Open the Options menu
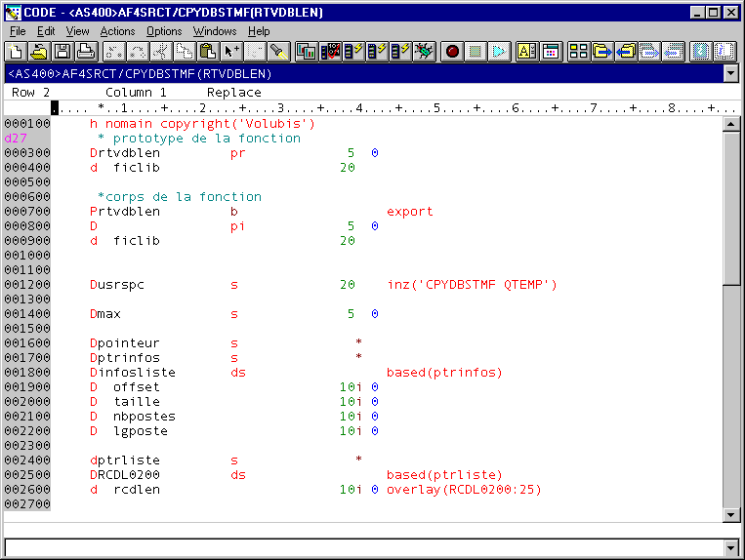 pyautogui.click(x=164, y=31)
